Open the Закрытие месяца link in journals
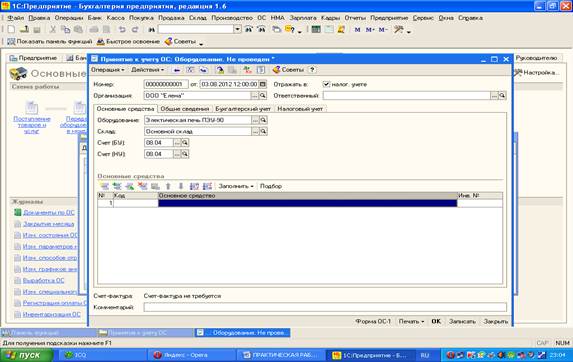Viewport: 573px width, 362px height. (x=49, y=224)
